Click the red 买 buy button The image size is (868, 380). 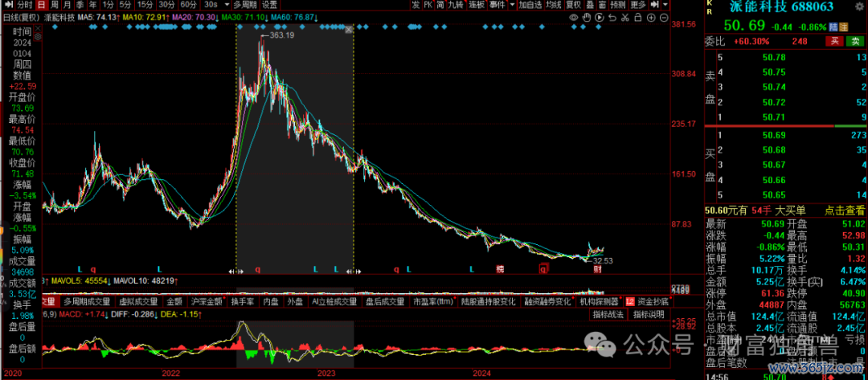pos(833,40)
